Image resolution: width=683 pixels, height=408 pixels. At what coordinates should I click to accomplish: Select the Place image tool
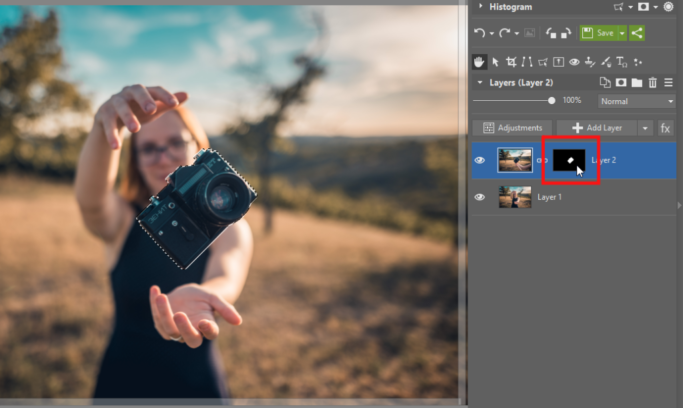558,62
